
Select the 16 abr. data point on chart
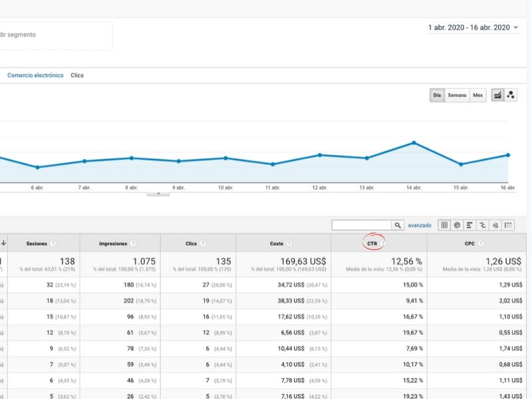coord(508,155)
